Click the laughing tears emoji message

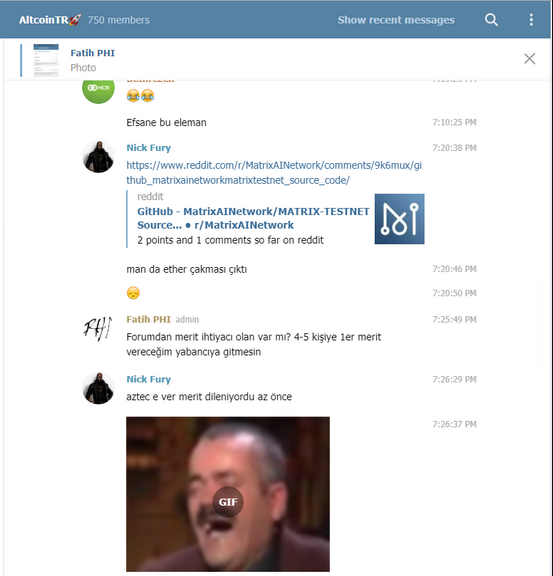(x=140, y=96)
